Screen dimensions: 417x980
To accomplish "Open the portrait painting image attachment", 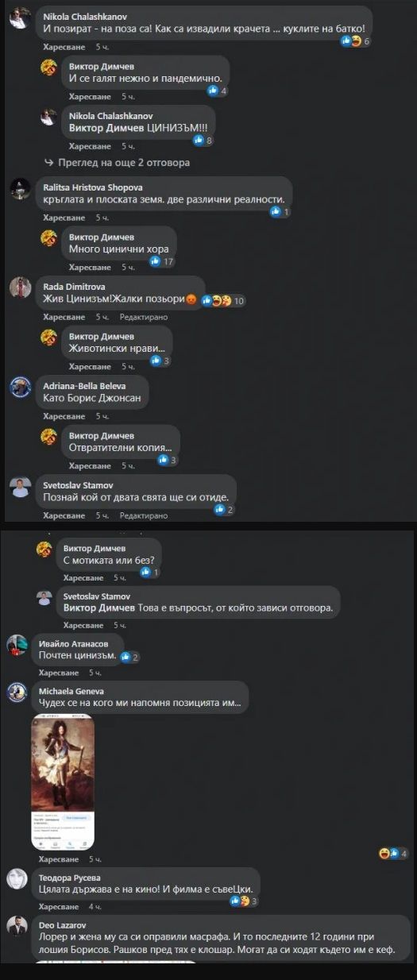I will click(x=63, y=781).
